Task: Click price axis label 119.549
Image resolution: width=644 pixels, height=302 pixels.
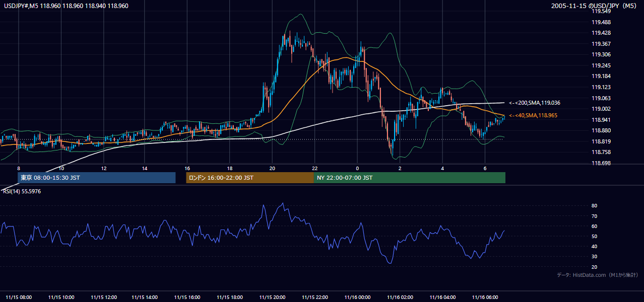Action: click(601, 11)
